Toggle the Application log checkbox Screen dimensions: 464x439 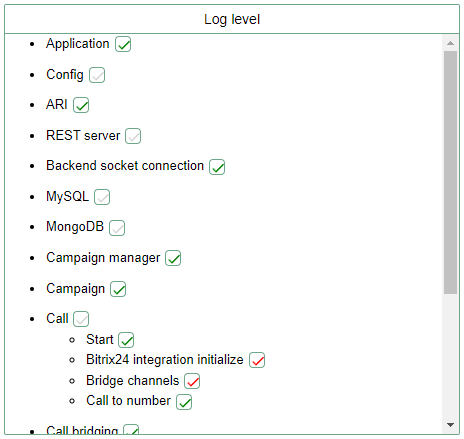tap(123, 44)
